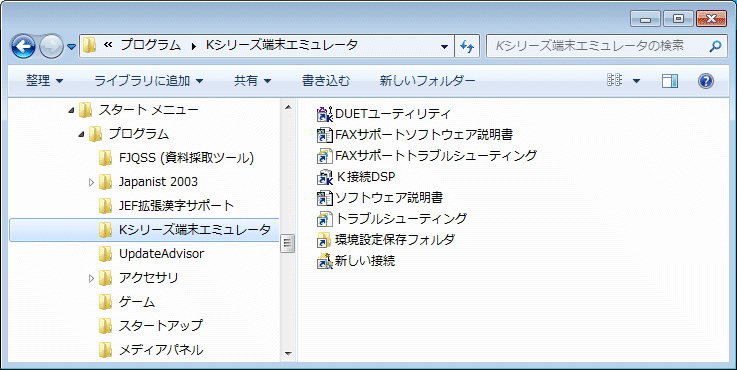Select ゲーム folder in the tree
The height and width of the screenshot is (370, 737).
coord(136,302)
